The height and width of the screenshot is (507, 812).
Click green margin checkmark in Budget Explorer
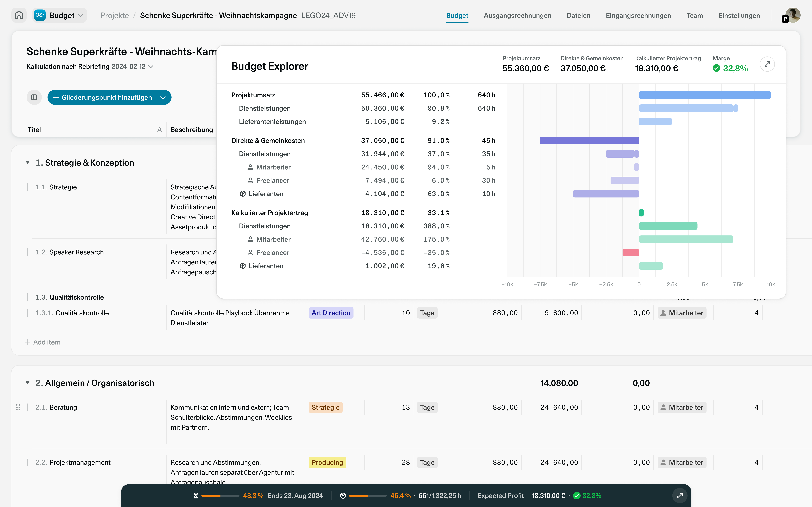click(716, 68)
